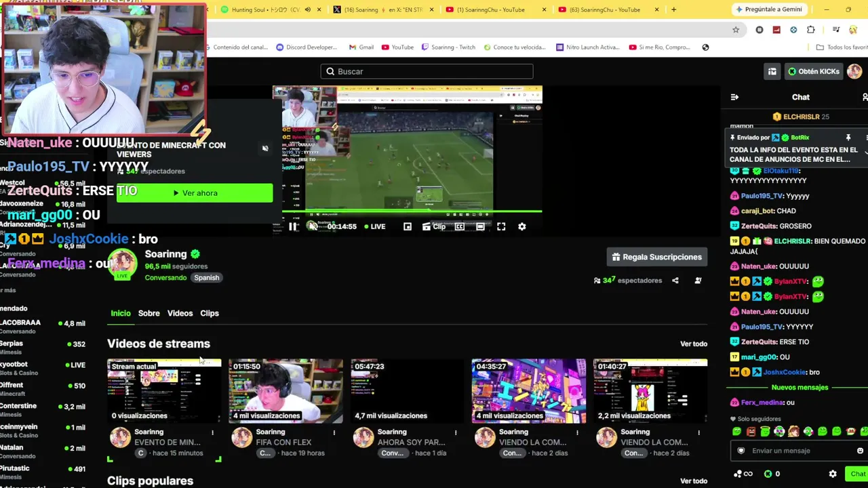This screenshot has width=868, height=488.
Task: Open the Inicio channel tab
Action: pyautogui.click(x=121, y=313)
